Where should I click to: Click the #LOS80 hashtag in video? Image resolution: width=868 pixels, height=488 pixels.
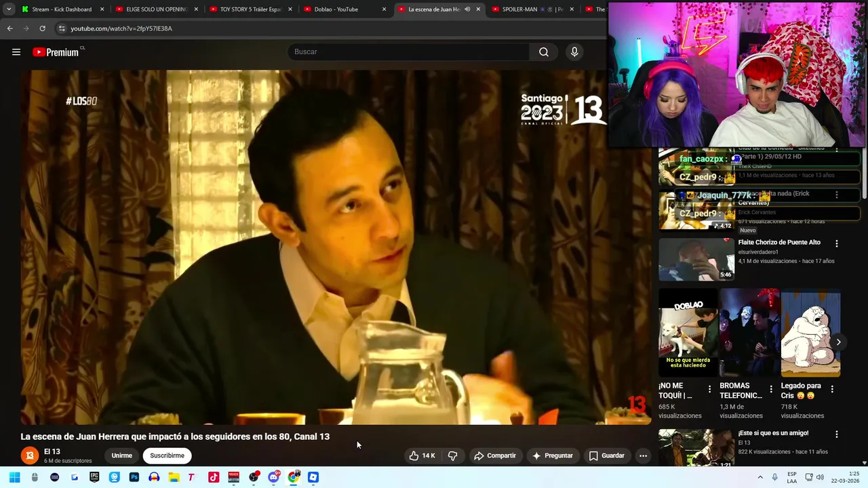[81, 101]
